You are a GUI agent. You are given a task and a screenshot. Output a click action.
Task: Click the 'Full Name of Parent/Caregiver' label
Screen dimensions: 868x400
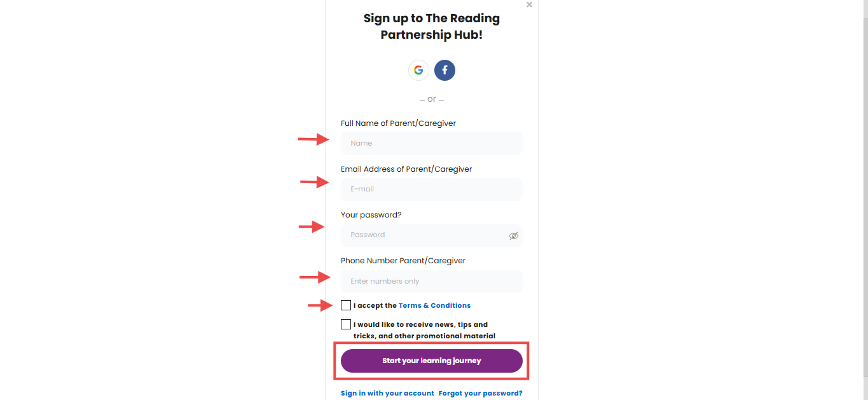(x=398, y=123)
